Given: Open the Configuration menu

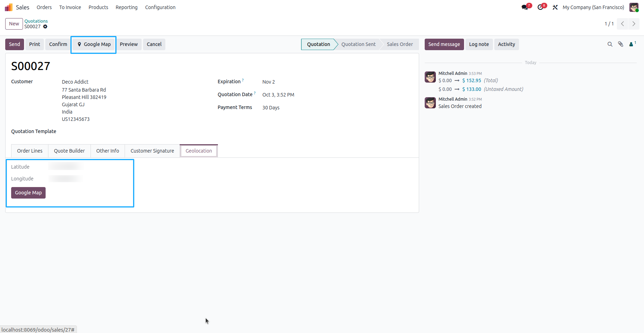Looking at the screenshot, I should point(160,7).
